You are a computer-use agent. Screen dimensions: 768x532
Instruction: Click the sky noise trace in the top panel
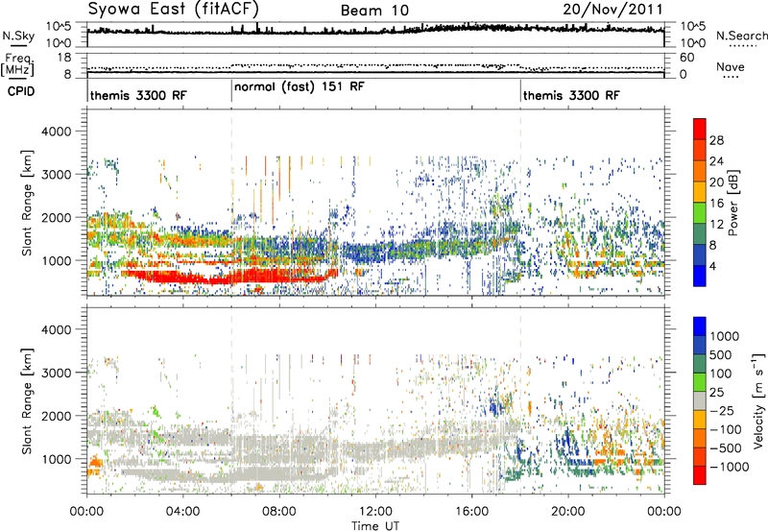pyautogui.click(x=375, y=30)
